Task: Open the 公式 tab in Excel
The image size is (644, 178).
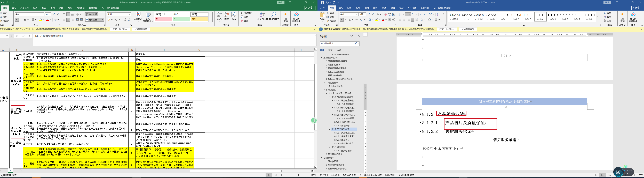Action: pos(35,8)
